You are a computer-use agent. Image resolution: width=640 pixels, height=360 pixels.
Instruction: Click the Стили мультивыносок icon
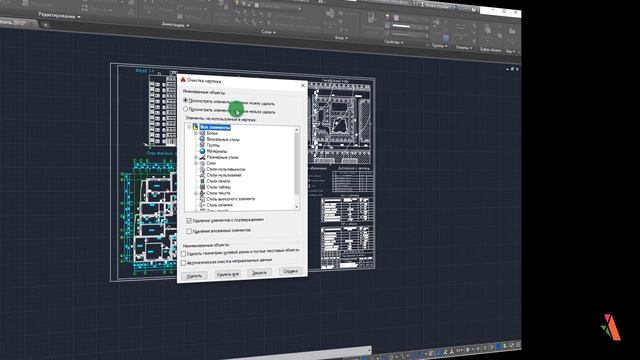point(202,169)
